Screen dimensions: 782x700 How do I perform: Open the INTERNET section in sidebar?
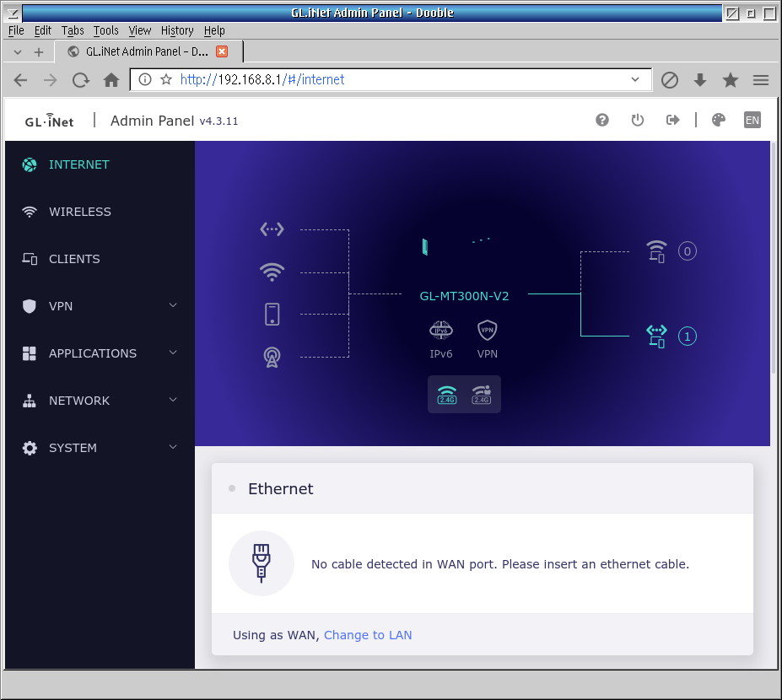[100, 164]
